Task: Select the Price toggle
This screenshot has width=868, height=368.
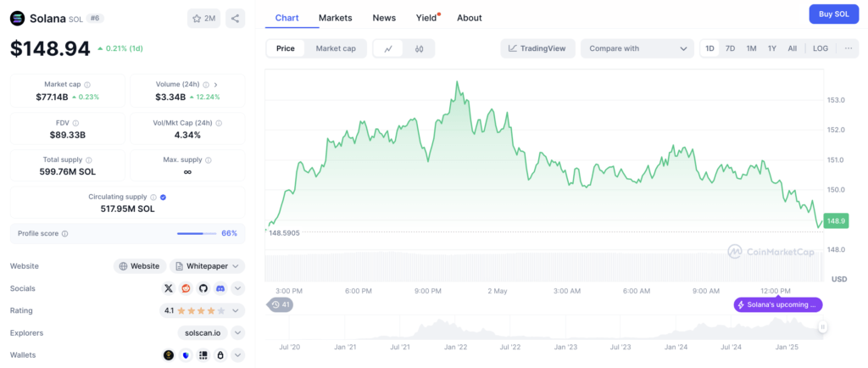Action: 286,48
